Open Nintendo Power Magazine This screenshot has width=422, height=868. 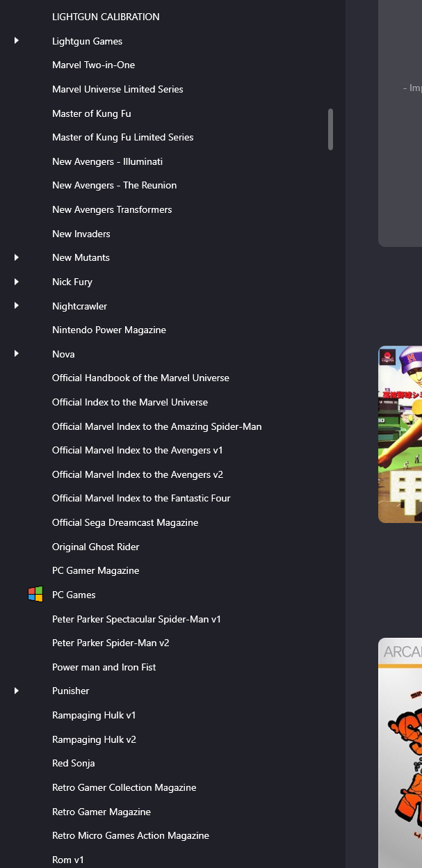tap(108, 330)
